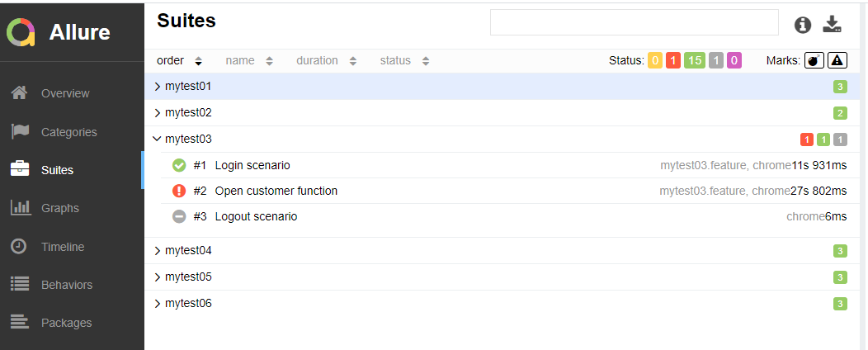Open the info icon near search
Viewport: 868px width, 350px height.
click(x=803, y=25)
